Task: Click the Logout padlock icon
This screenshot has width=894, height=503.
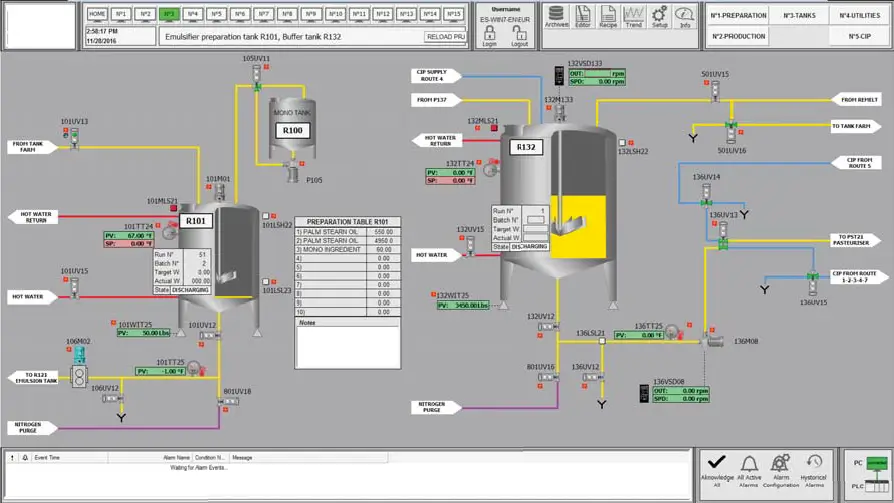Action: (519, 36)
